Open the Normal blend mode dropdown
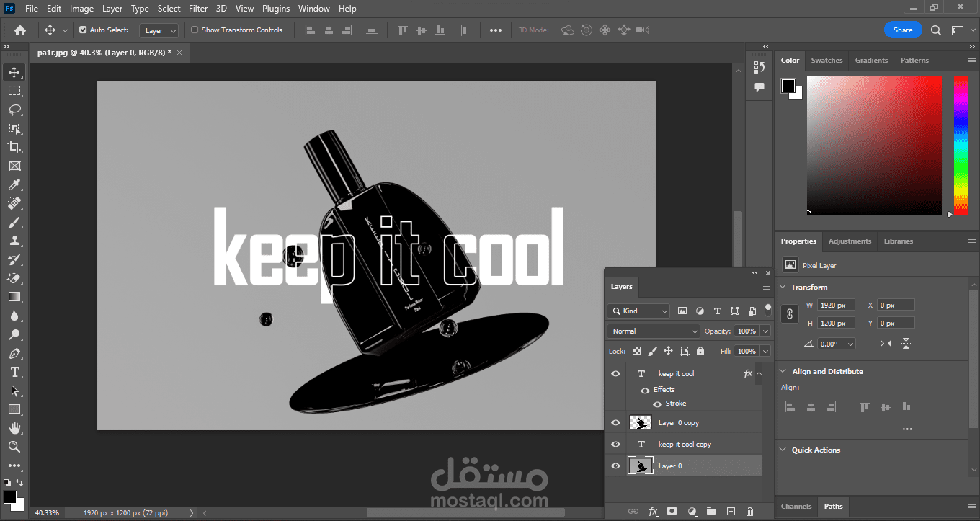 (654, 331)
